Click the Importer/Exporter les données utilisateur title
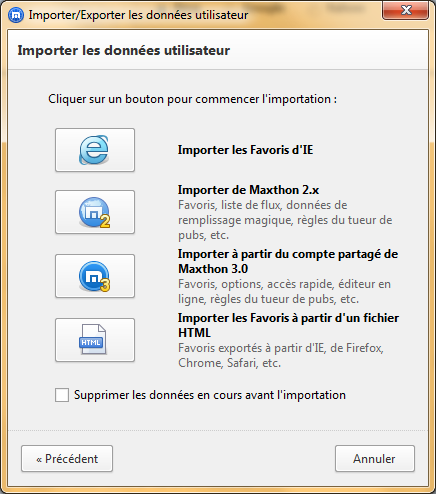This screenshot has height=494, width=436. click(x=138, y=15)
